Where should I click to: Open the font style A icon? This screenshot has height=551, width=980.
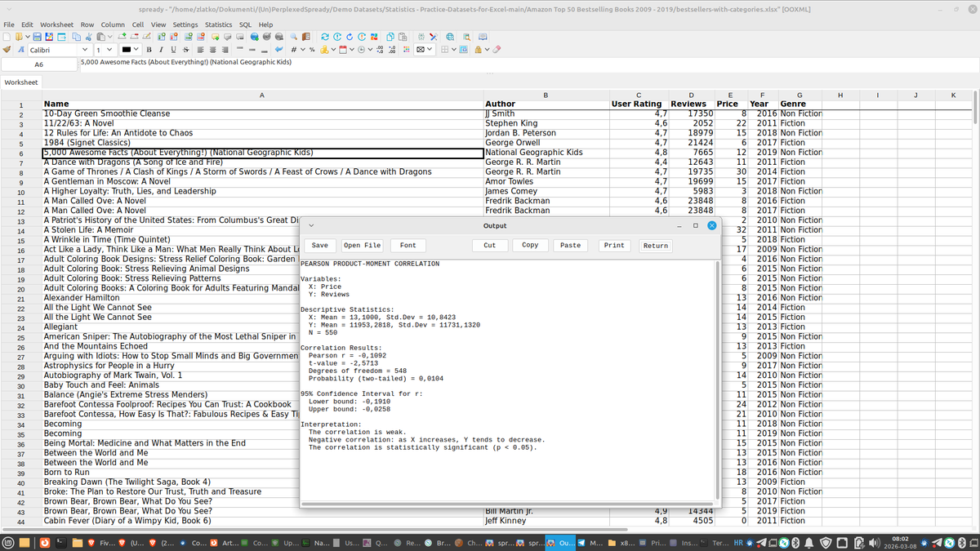tap(21, 50)
